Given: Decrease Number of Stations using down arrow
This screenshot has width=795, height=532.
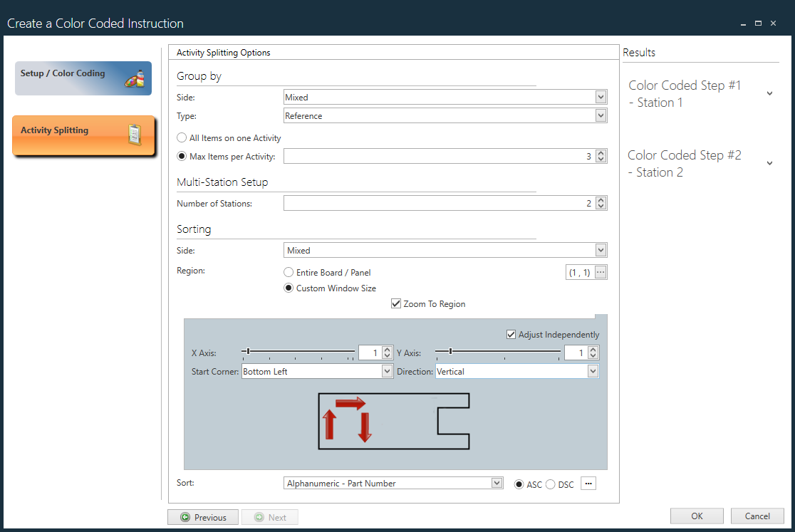Looking at the screenshot, I should (600, 207).
